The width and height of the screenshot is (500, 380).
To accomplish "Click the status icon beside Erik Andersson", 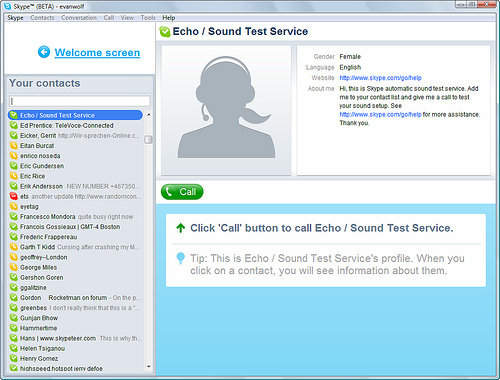I will coord(14,186).
